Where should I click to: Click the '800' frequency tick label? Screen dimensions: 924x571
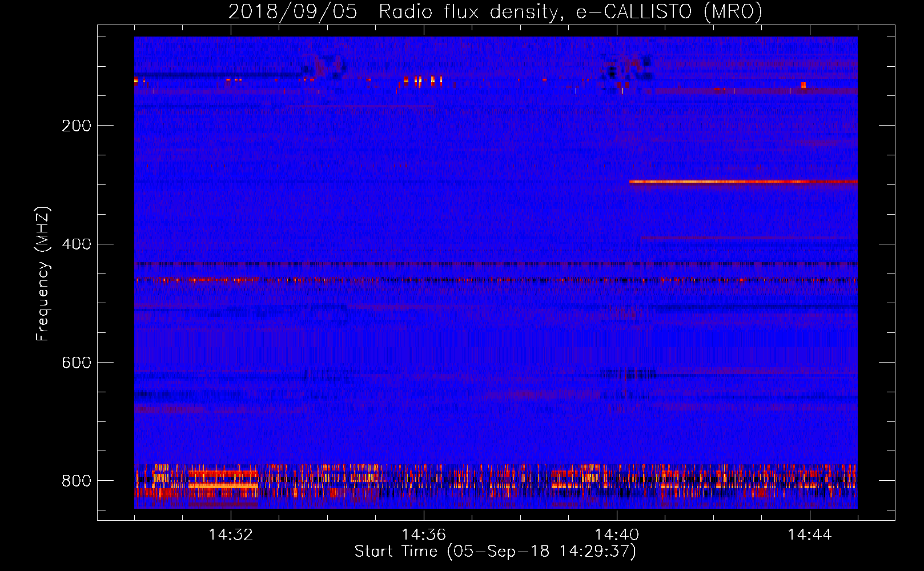77,481
